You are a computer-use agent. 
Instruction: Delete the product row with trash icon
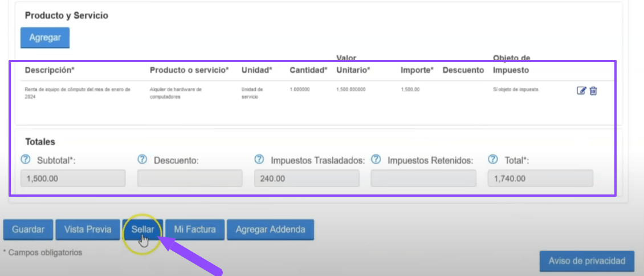pyautogui.click(x=593, y=91)
